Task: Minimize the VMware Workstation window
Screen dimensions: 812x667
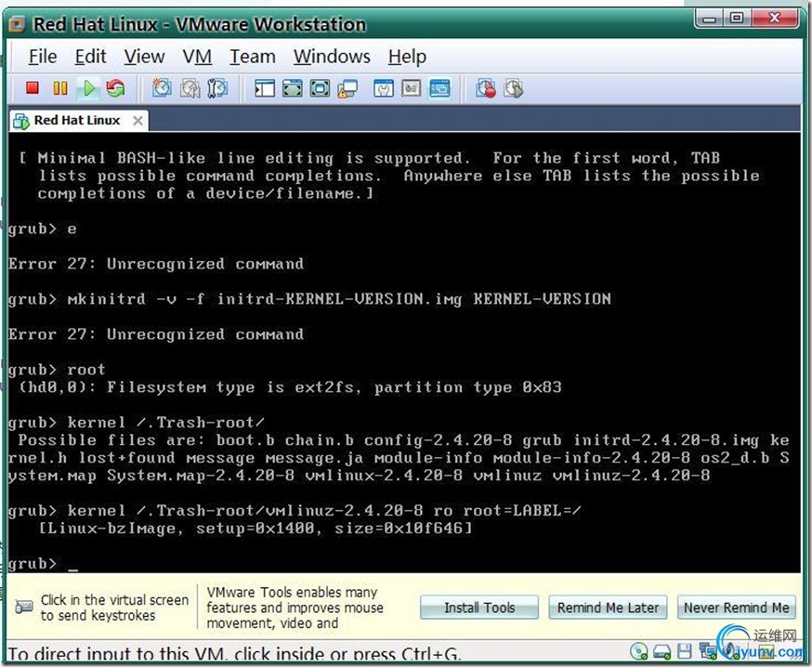Action: [x=710, y=19]
